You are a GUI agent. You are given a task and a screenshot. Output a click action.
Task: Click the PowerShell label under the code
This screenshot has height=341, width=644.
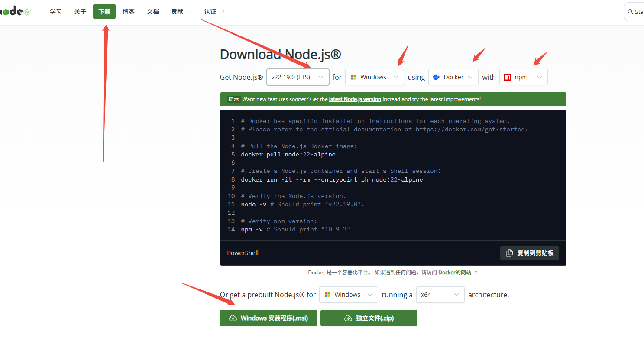243,253
